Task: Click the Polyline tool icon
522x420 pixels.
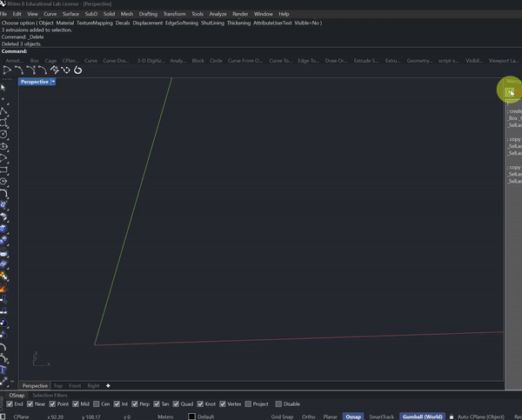Action: (3, 111)
